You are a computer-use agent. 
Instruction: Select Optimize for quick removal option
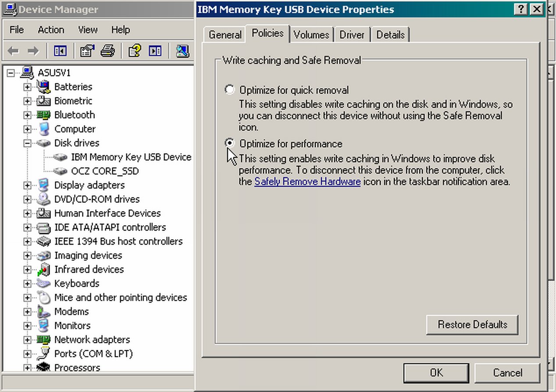[229, 90]
